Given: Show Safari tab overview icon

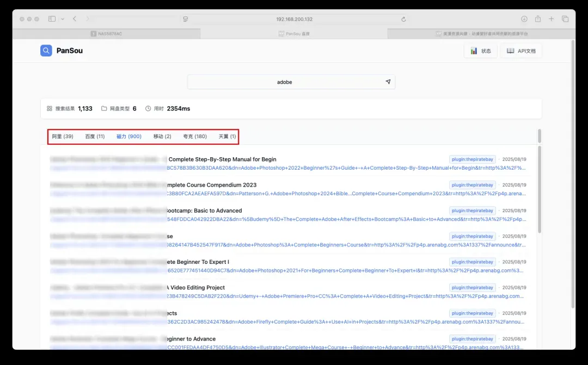Looking at the screenshot, I should (x=565, y=19).
